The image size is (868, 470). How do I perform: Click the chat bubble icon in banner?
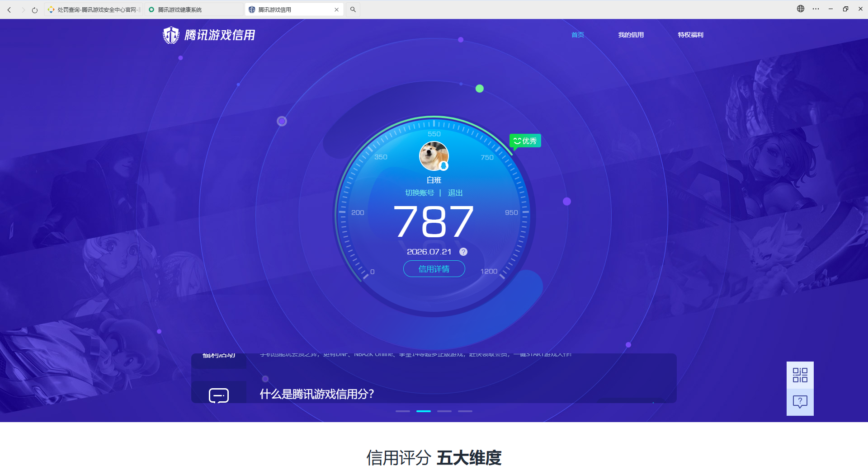click(219, 395)
